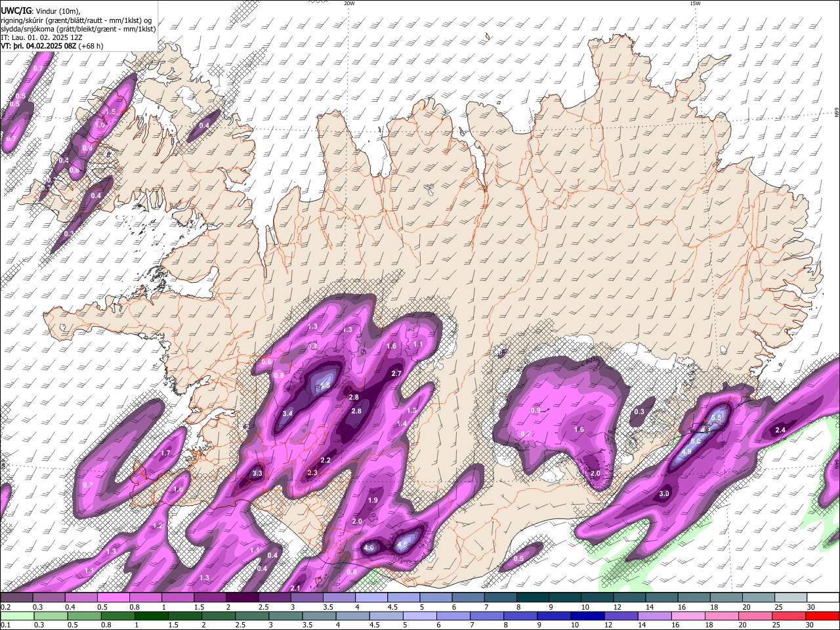Click the 2.2 precipitation value on the map
The height and width of the screenshot is (630, 840).
pyautogui.click(x=325, y=461)
